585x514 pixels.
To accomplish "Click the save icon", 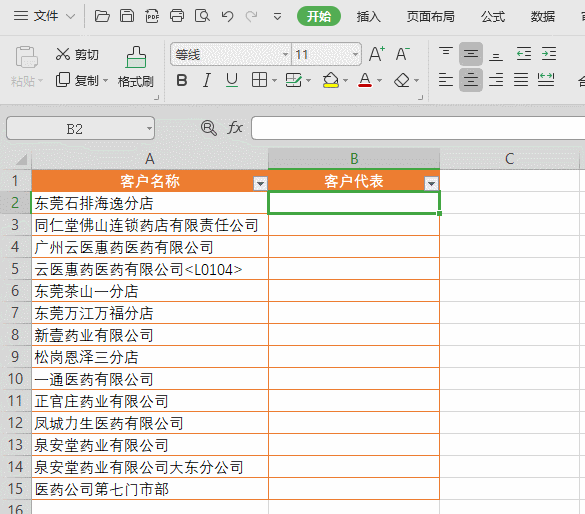I will tap(127, 16).
